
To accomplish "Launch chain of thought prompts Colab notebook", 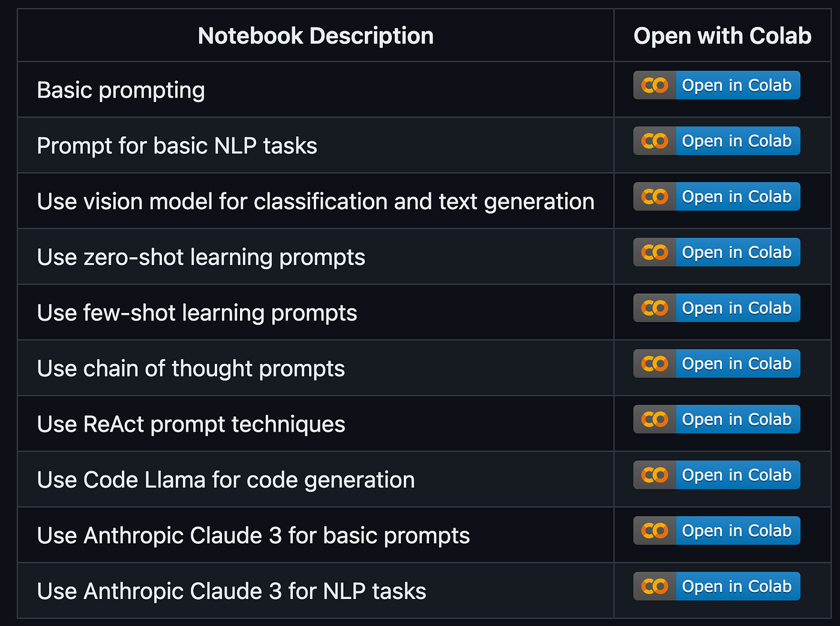I will 716,364.
